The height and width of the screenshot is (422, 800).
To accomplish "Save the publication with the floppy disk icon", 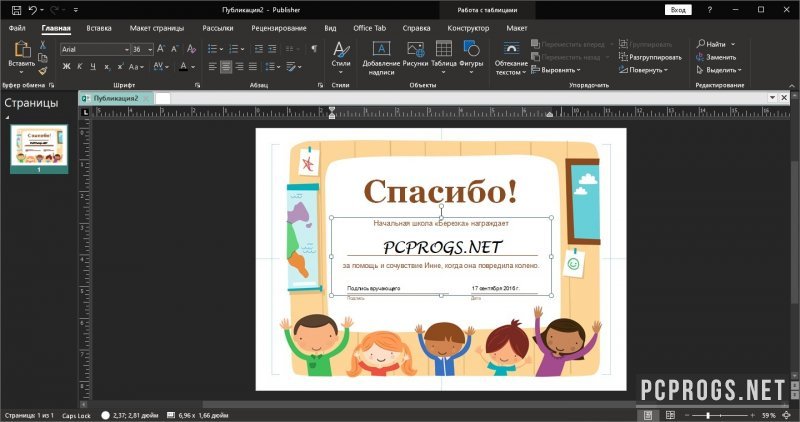I will click(16, 10).
